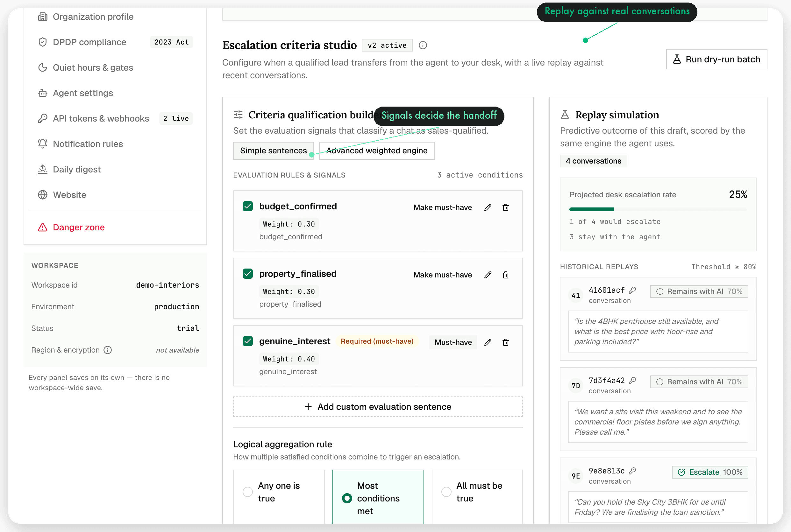The width and height of the screenshot is (791, 532).
Task: Click the info icon beside v2 active badge
Action: coord(423,45)
